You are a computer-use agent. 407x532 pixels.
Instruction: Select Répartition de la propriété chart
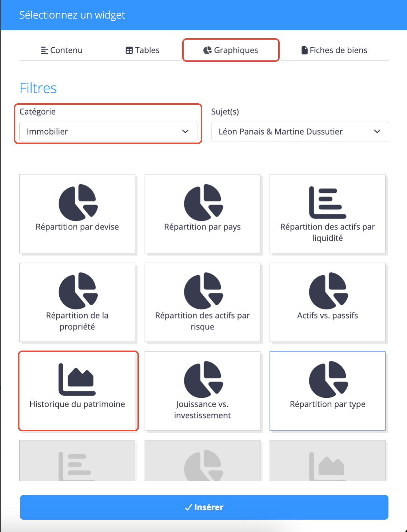pos(77,302)
